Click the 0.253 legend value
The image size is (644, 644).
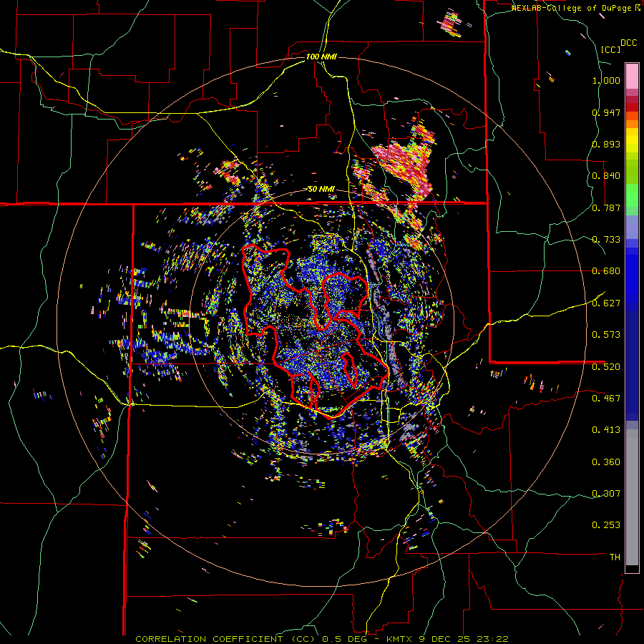point(606,525)
